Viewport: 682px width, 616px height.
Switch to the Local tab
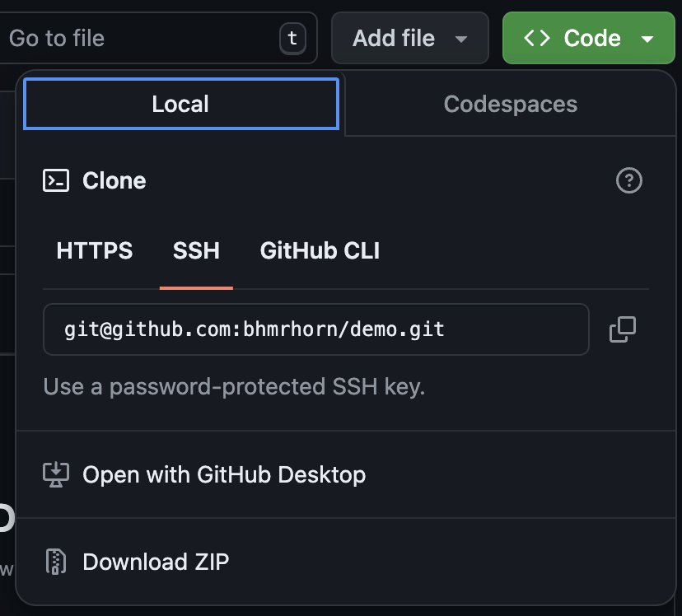[180, 104]
